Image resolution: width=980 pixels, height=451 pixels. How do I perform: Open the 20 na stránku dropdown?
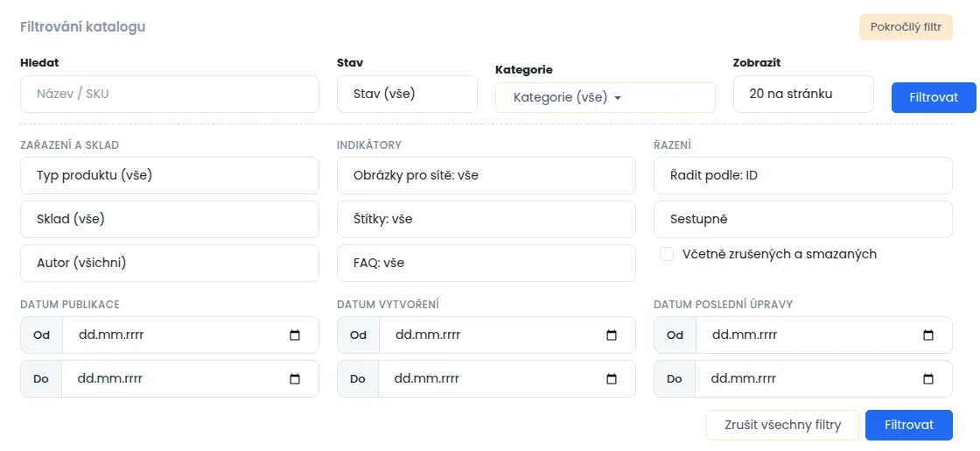pos(803,95)
